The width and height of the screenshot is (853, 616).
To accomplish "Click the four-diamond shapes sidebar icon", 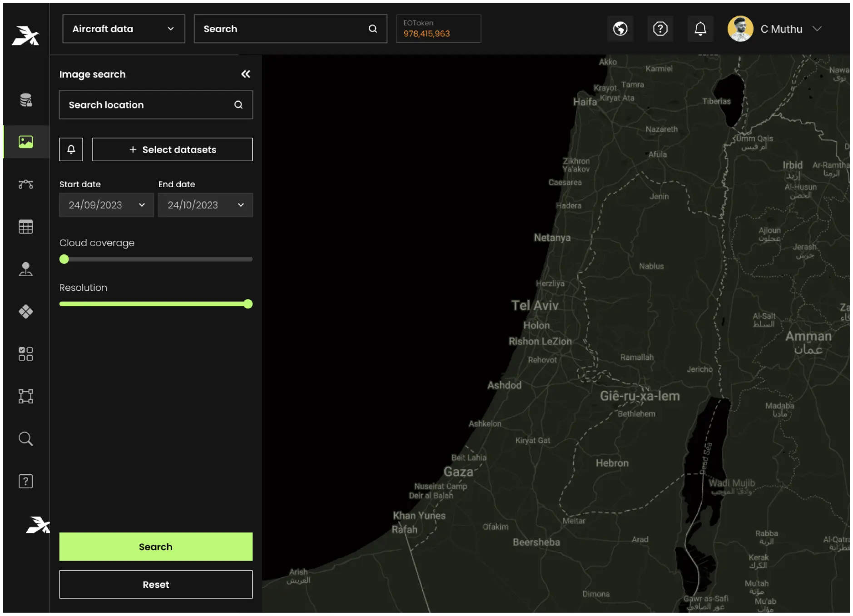I will (x=26, y=312).
